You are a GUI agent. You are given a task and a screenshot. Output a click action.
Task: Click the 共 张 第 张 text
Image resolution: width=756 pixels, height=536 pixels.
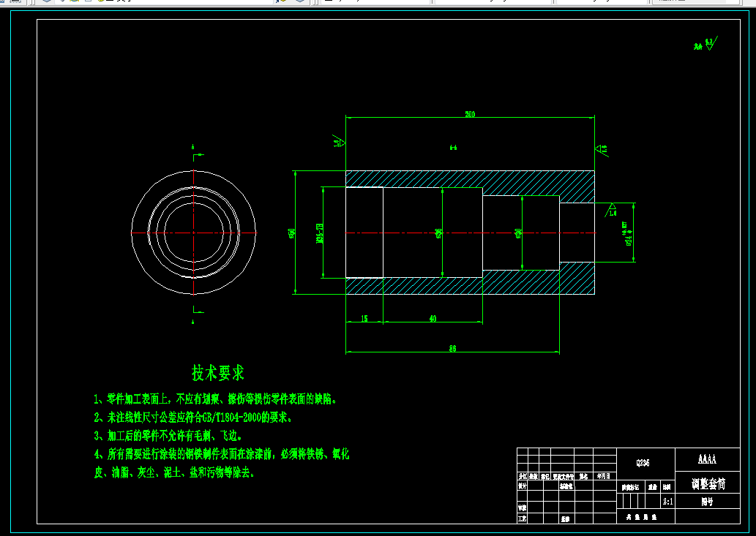(x=641, y=517)
